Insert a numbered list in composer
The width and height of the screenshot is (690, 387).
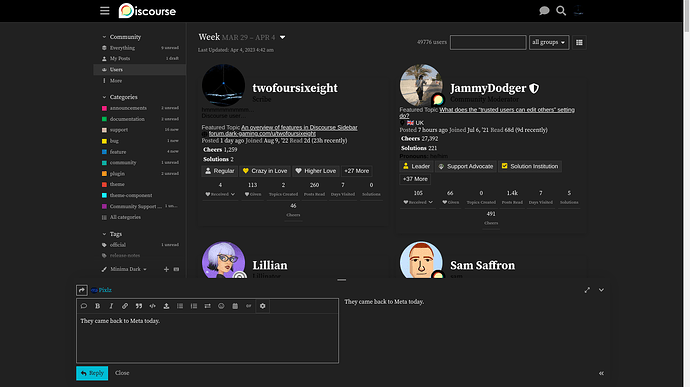194,306
